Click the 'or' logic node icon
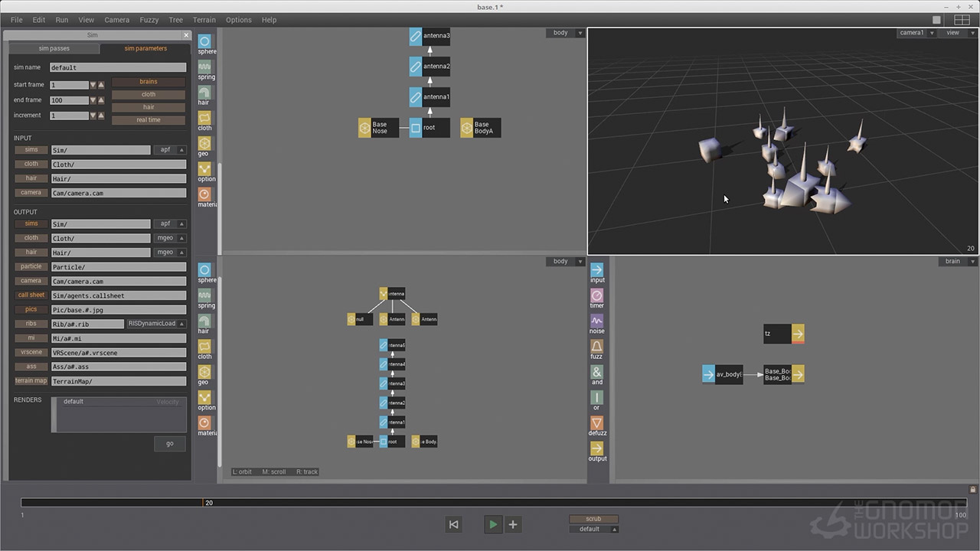 [x=596, y=398]
